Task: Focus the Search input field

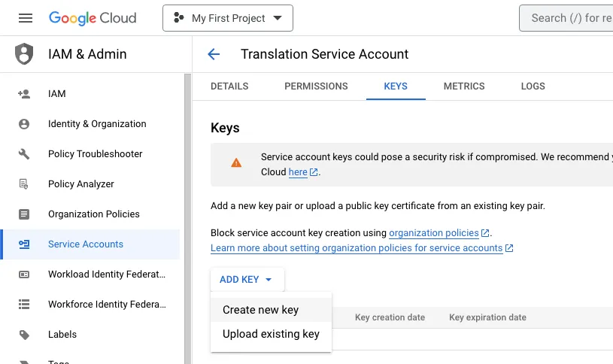Action: pos(566,18)
